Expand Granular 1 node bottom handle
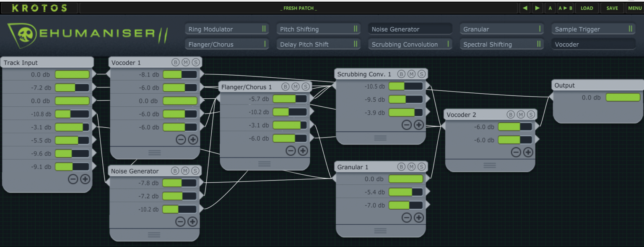This screenshot has width=644, height=247. tap(380, 231)
